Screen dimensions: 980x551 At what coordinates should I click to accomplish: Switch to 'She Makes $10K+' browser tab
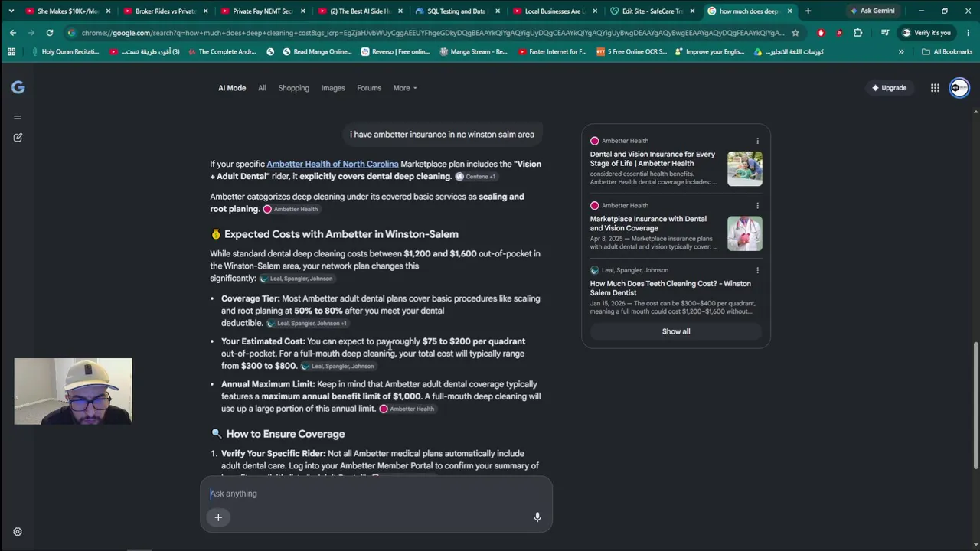[68, 11]
